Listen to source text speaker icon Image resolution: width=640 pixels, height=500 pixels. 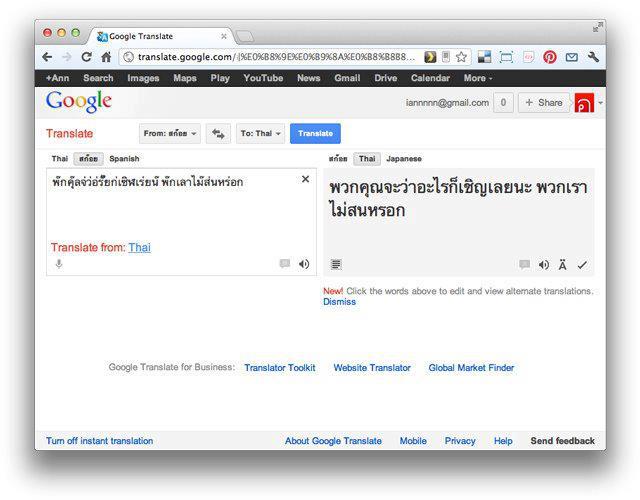[x=304, y=264]
